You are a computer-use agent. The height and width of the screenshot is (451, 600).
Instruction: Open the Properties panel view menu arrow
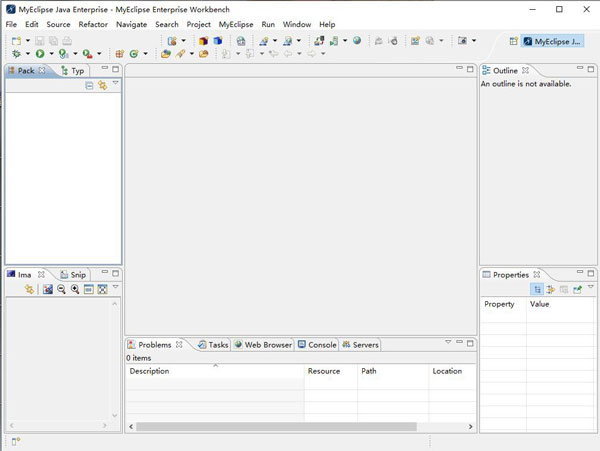pyautogui.click(x=590, y=288)
